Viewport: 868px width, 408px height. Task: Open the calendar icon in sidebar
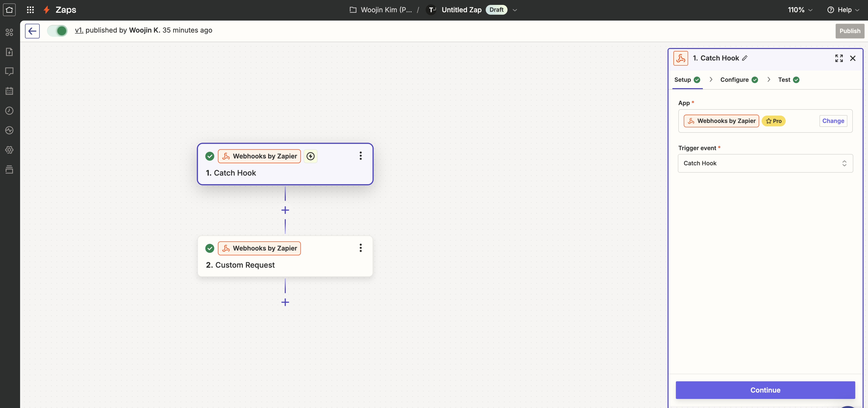pos(9,91)
